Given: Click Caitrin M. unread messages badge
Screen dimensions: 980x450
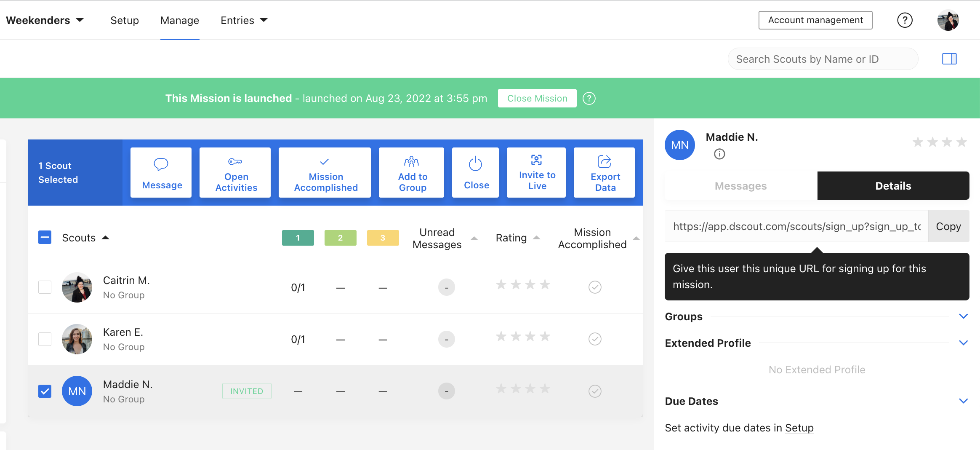Looking at the screenshot, I should (x=447, y=287).
